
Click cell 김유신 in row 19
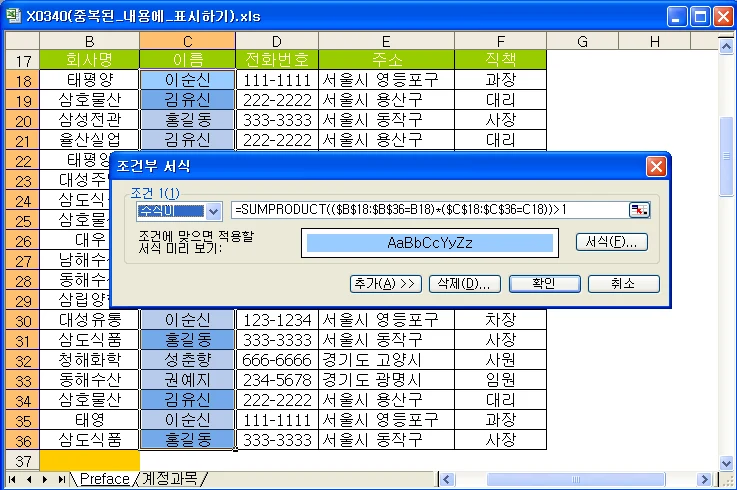188,100
